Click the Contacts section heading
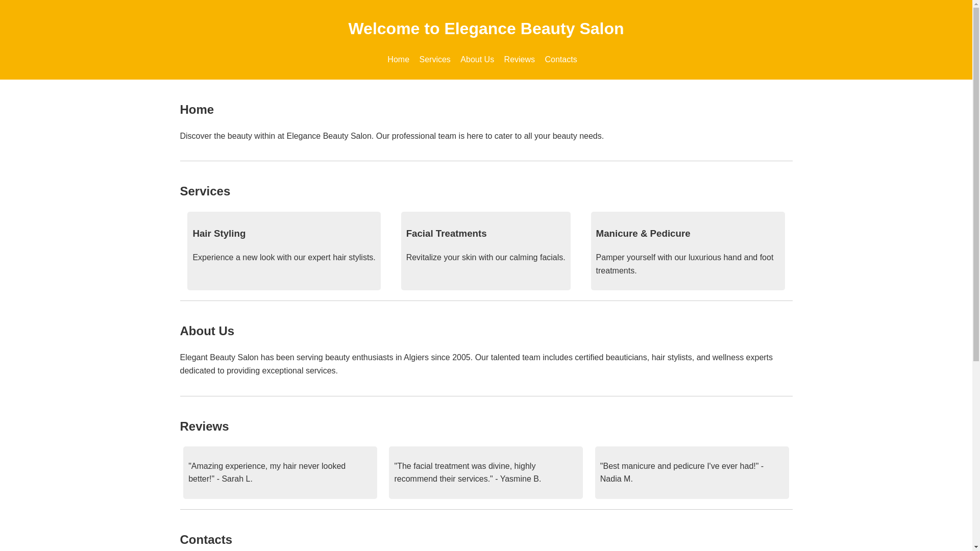Screen dimensions: 980x551 (x=206, y=540)
